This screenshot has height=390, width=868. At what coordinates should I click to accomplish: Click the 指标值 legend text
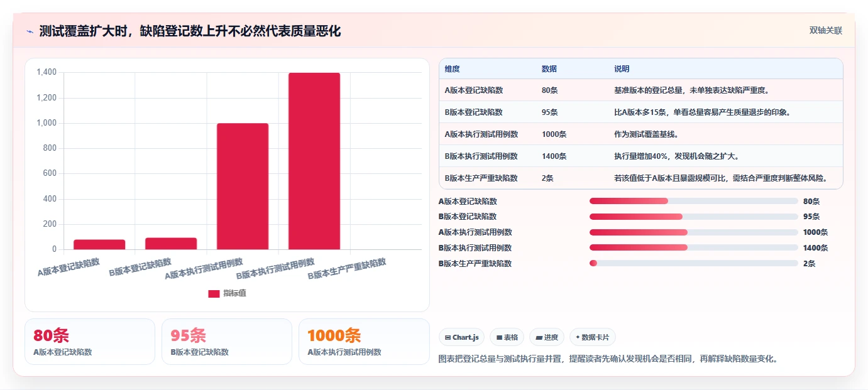tap(234, 293)
